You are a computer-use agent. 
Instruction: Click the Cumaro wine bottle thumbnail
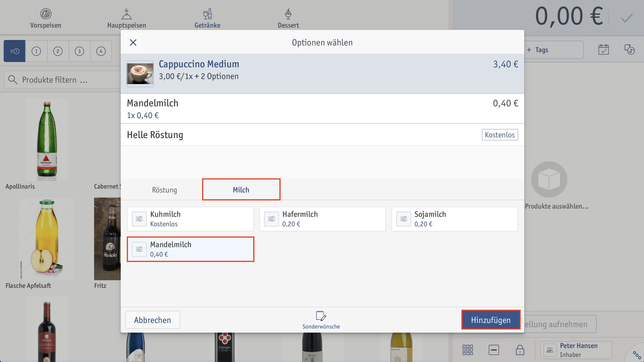point(224,347)
